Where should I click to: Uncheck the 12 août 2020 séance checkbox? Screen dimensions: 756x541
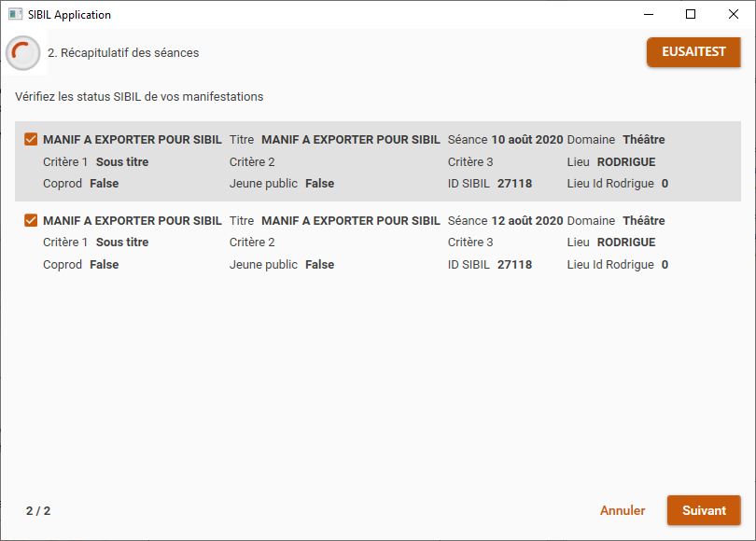(31, 220)
